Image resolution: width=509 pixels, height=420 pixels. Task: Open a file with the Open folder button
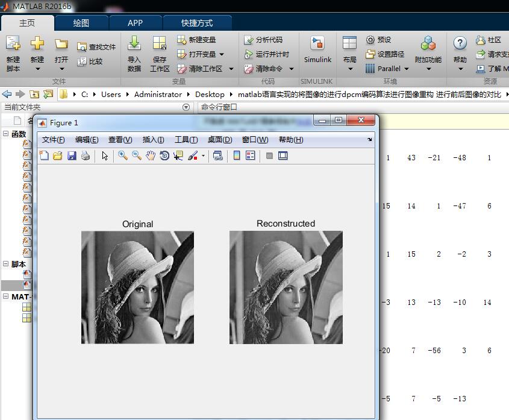[61, 54]
